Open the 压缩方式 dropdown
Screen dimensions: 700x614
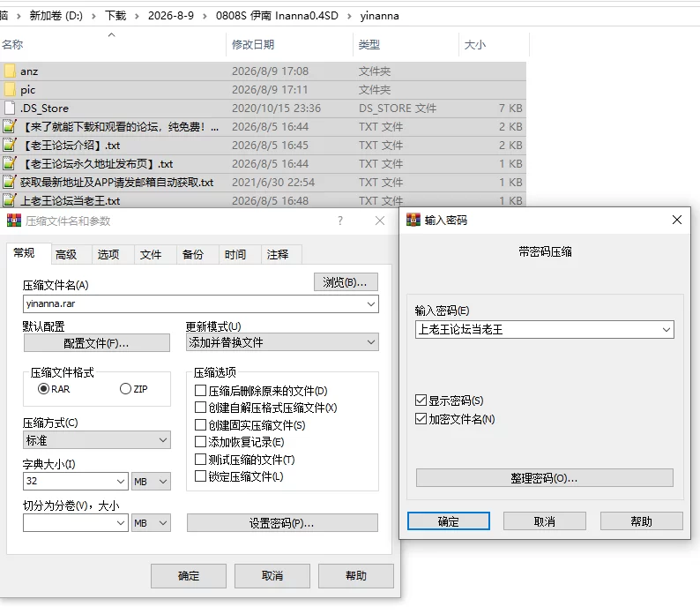pos(97,440)
